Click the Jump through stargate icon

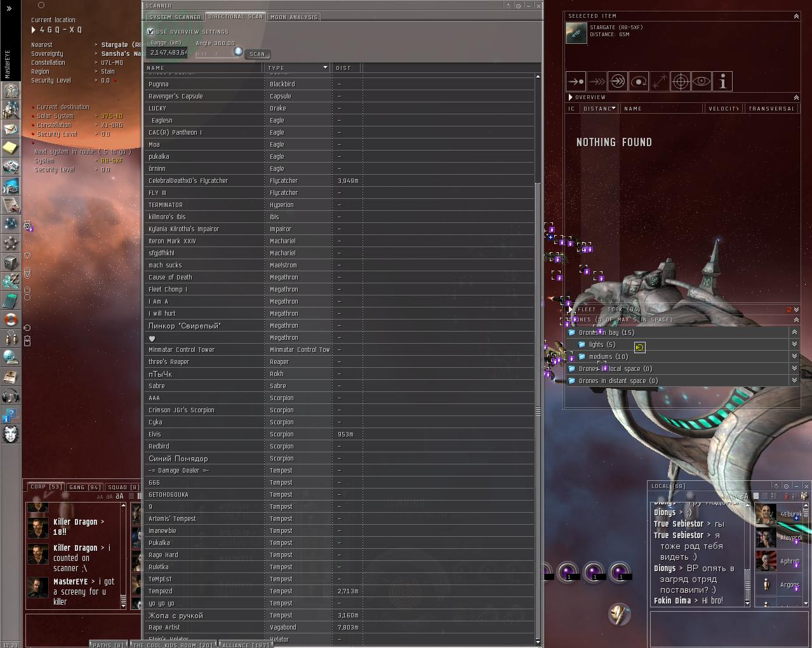tap(618, 81)
